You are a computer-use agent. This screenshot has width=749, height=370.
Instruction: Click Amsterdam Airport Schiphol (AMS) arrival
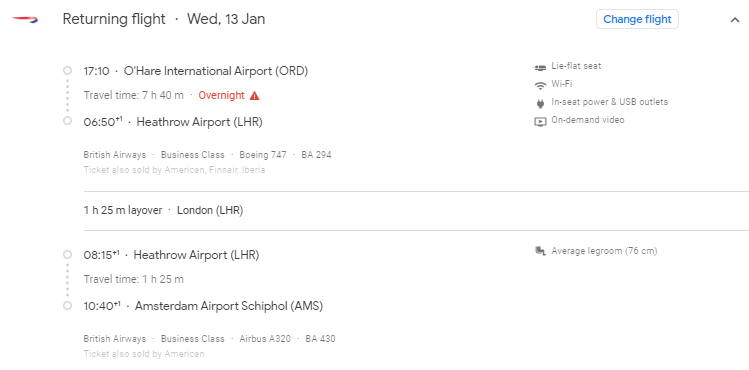pos(229,306)
